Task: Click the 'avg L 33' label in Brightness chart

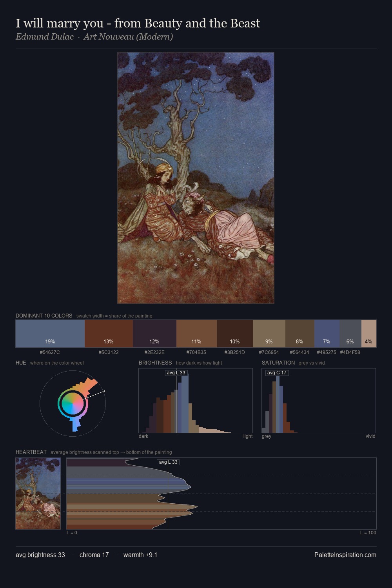Action: pos(176,373)
